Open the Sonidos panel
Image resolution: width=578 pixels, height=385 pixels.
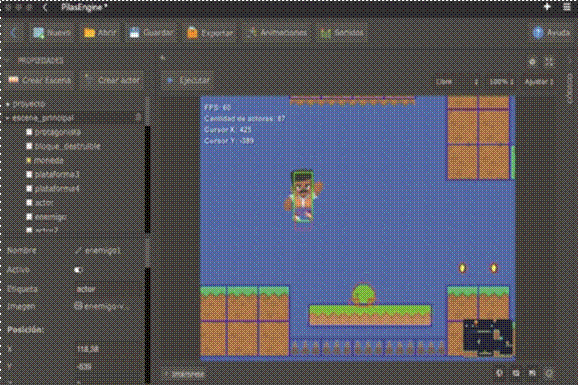pyautogui.click(x=342, y=33)
